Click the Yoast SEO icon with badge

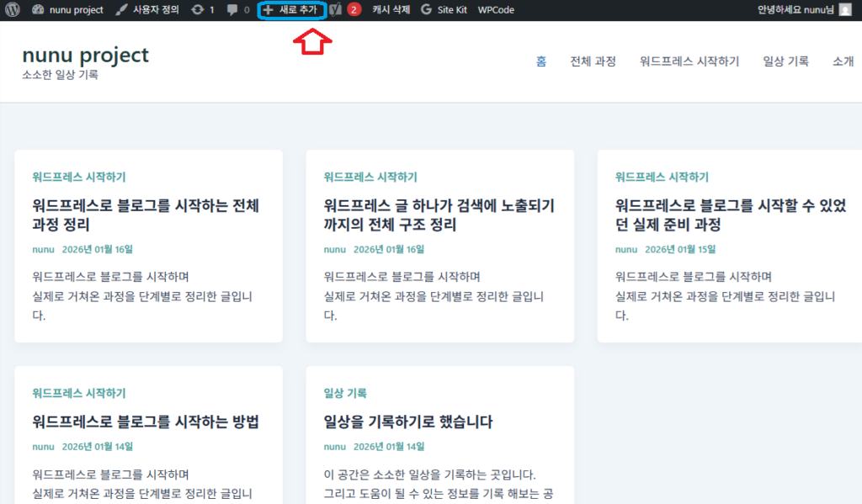(x=337, y=10)
